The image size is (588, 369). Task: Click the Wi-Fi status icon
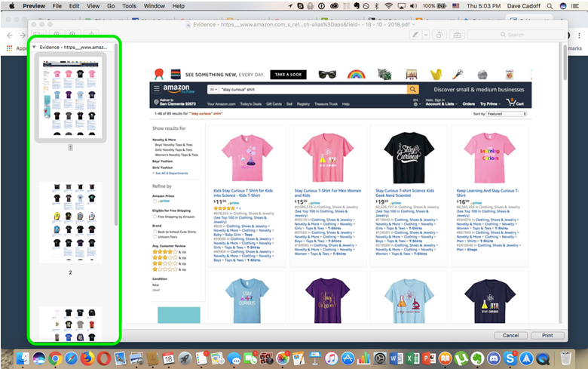click(x=388, y=6)
